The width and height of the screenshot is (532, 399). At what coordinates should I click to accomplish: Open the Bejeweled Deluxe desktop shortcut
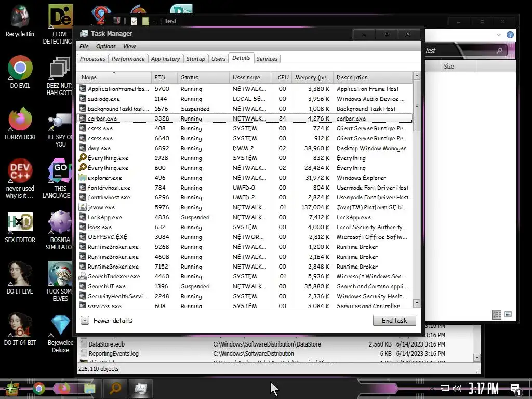click(60, 334)
